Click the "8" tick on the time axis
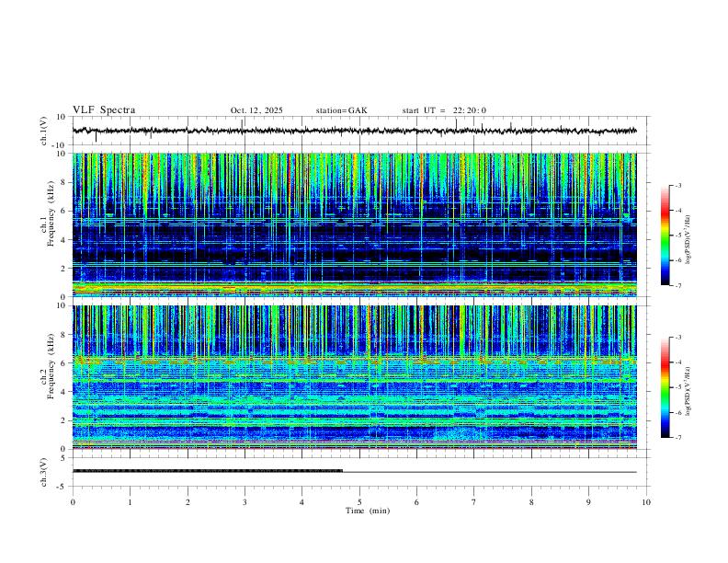This screenshot has width=728, height=563. tap(531, 502)
